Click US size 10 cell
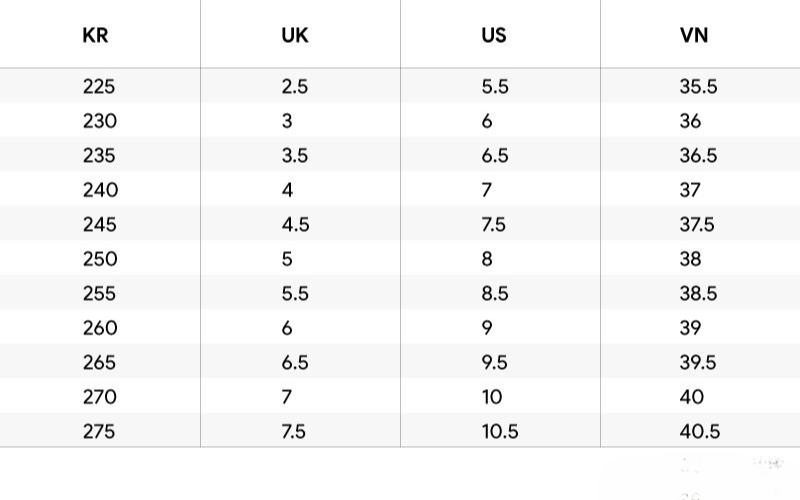The width and height of the screenshot is (800, 500). [x=492, y=396]
